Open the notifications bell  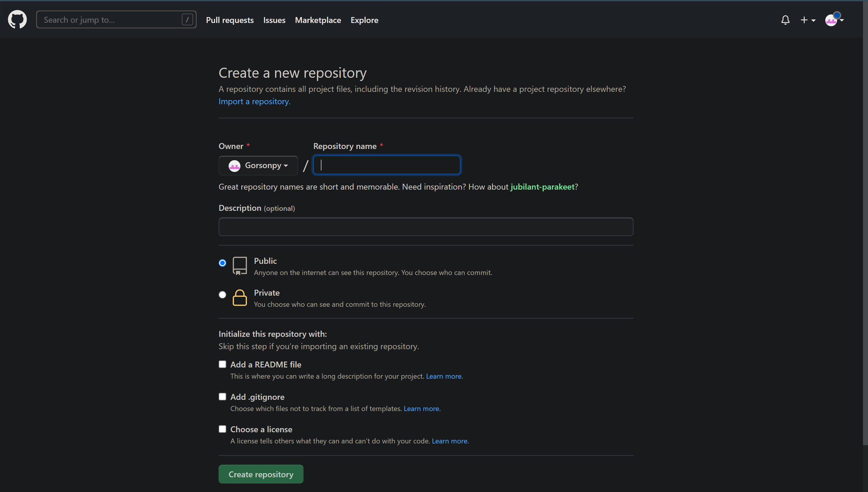click(x=785, y=20)
